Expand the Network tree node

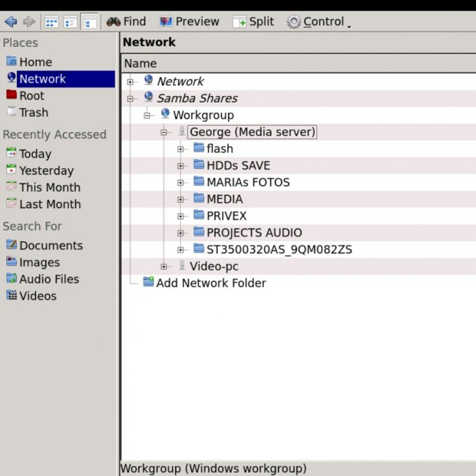pyautogui.click(x=130, y=82)
